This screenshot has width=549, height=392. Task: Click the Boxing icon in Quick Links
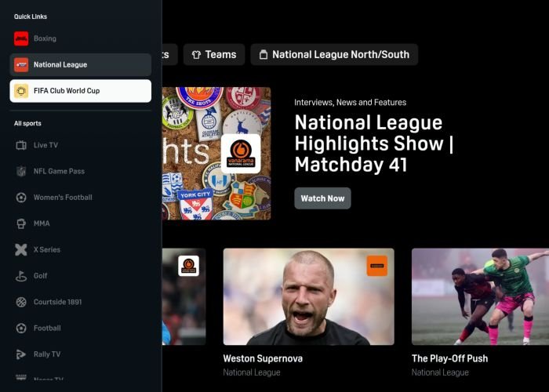[x=21, y=38]
